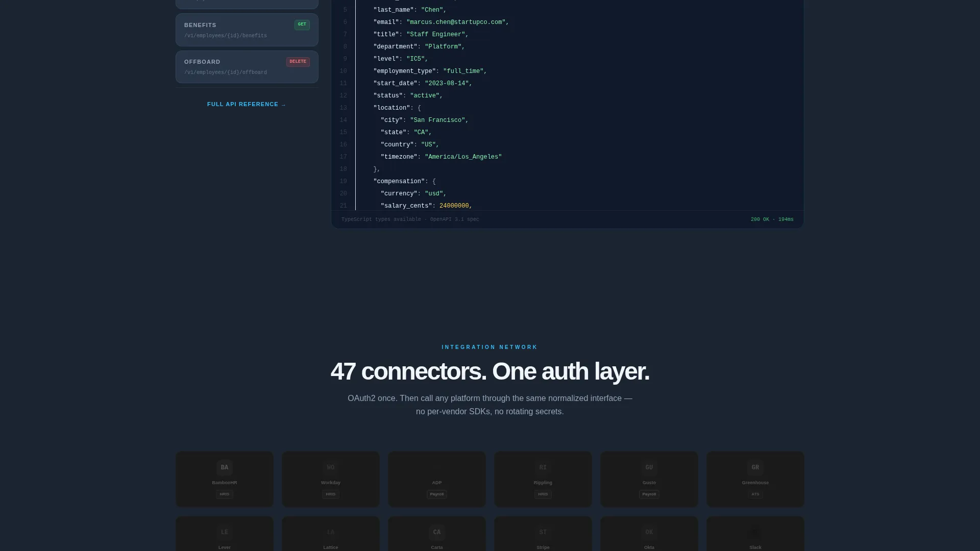This screenshot has width=980, height=551.
Task: Click the Carta connector name
Action: [437, 547]
